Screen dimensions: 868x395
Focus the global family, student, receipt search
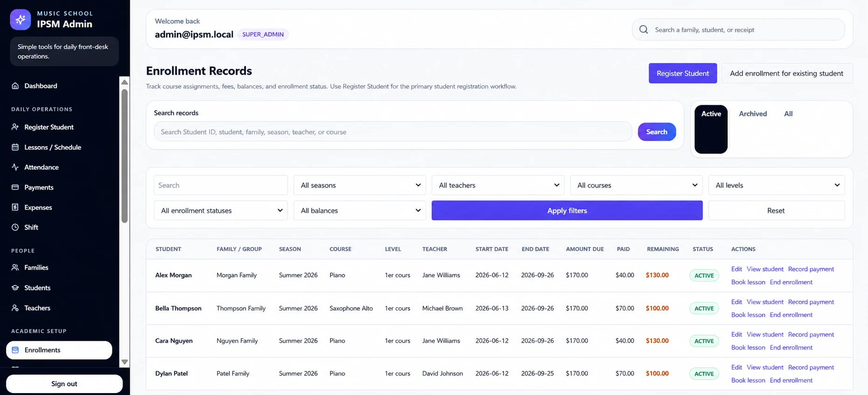point(738,29)
